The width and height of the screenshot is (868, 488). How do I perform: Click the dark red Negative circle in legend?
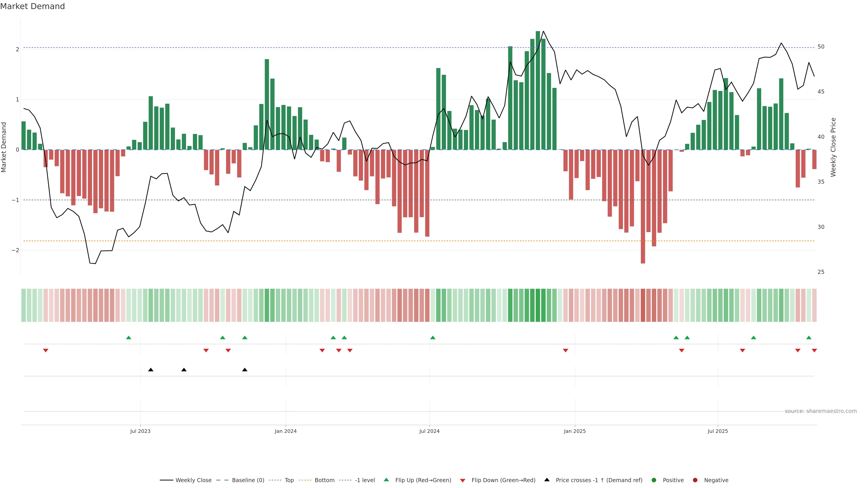[x=695, y=480]
